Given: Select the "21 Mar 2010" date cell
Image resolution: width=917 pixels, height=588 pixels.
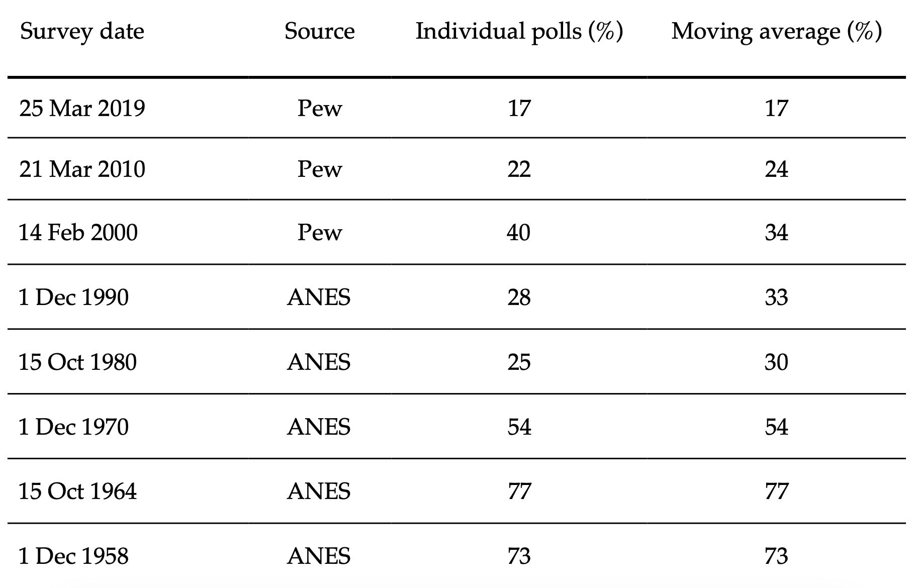Looking at the screenshot, I should tap(82, 169).
